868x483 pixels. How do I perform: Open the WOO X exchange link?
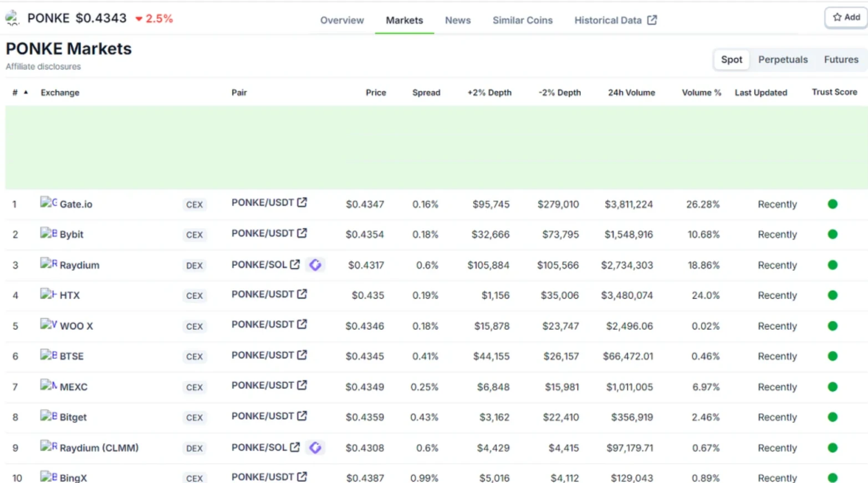[x=76, y=326]
